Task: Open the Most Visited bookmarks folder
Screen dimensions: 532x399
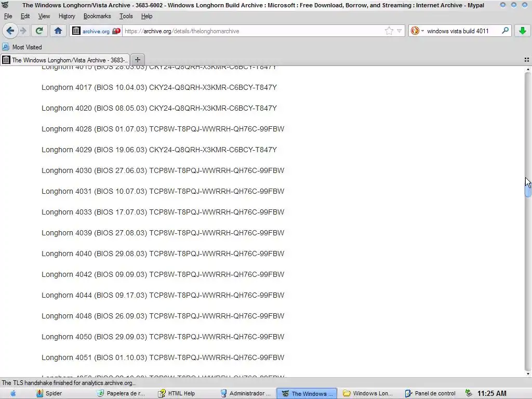Action: coord(22,47)
